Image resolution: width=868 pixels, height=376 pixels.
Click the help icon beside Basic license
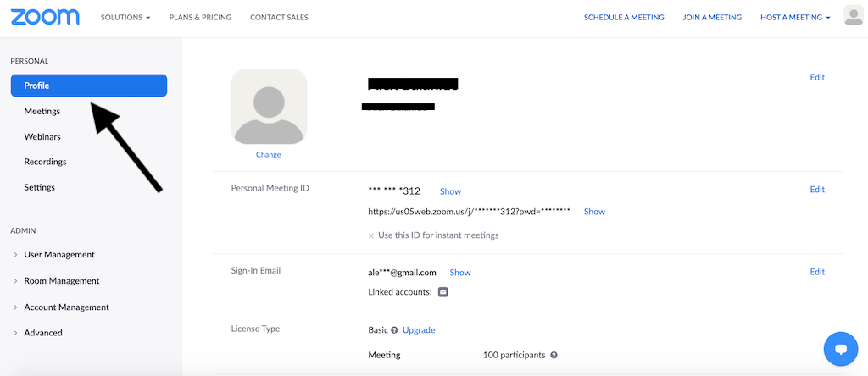click(x=395, y=330)
